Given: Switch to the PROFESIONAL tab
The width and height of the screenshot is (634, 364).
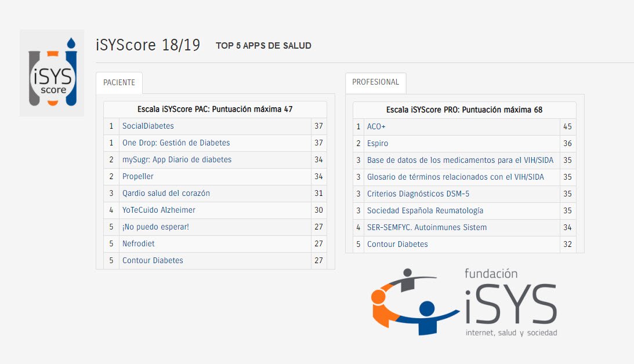Looking at the screenshot, I should tap(376, 82).
